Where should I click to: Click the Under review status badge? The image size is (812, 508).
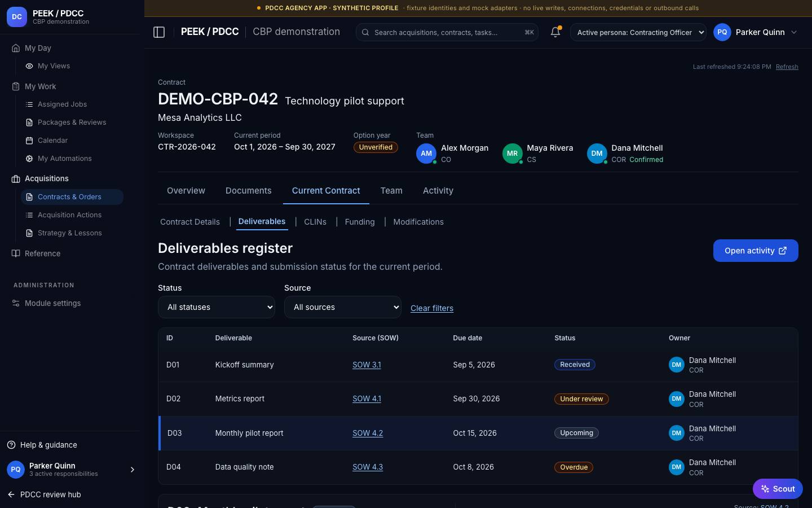581,399
